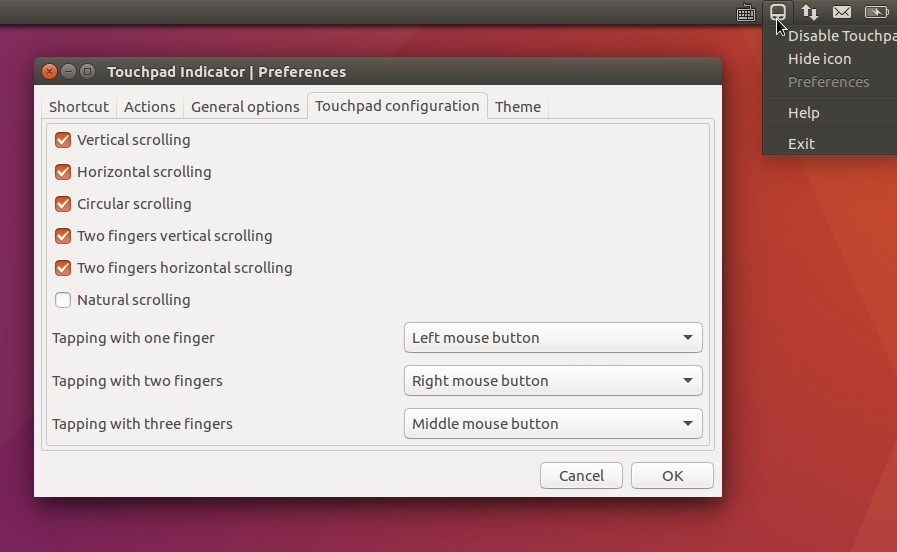Select Hide icon in the indicator menu
The image size is (897, 552).
tap(830, 59)
